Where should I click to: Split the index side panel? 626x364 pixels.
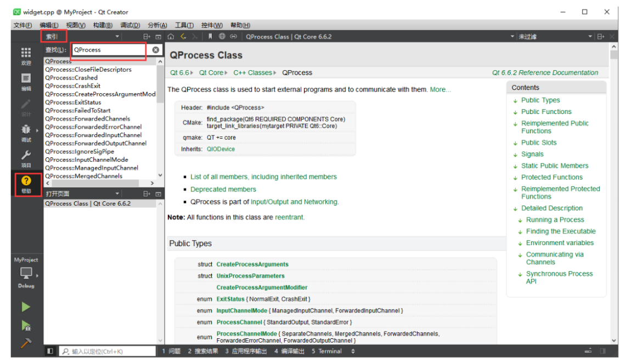(x=147, y=37)
